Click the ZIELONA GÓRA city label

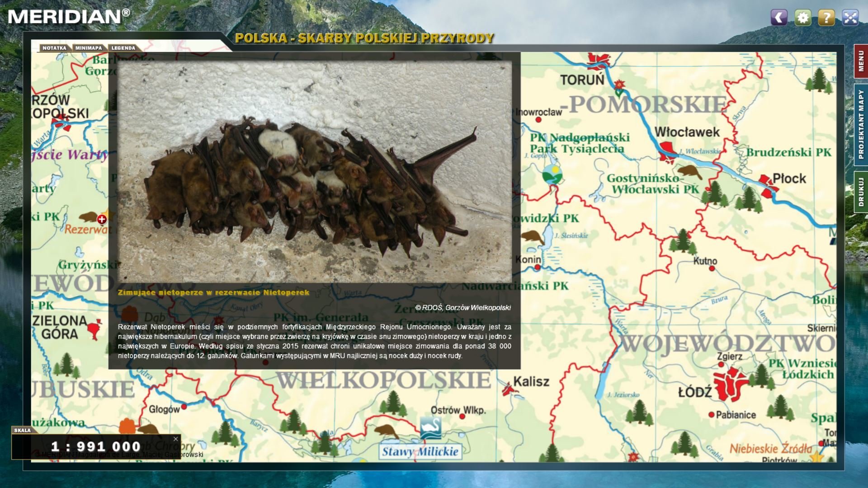60,327
